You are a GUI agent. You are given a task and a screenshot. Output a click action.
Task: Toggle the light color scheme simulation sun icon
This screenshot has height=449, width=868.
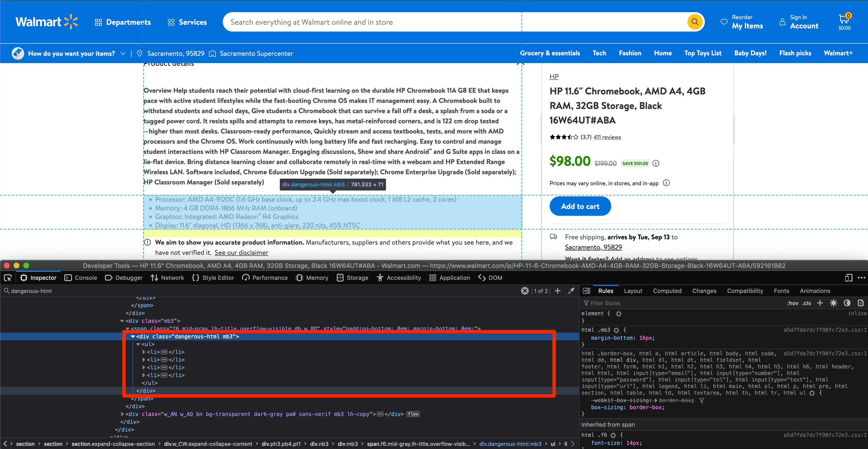point(834,303)
